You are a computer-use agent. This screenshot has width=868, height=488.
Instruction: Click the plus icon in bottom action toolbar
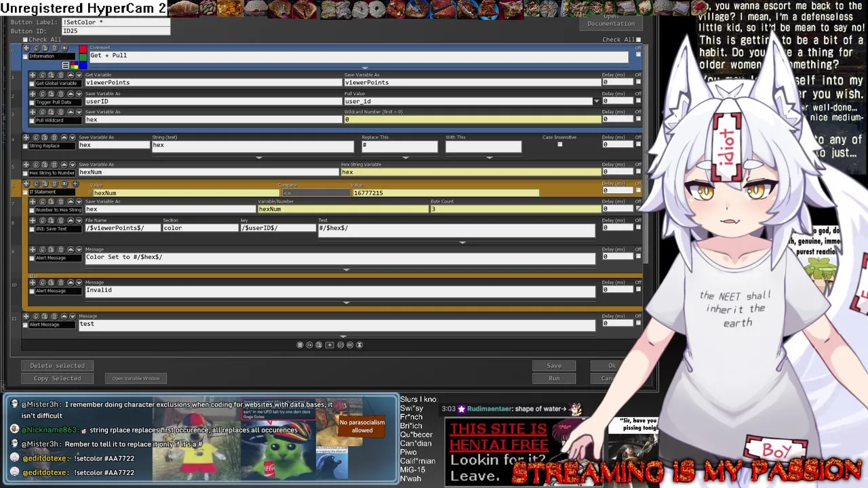330,345
